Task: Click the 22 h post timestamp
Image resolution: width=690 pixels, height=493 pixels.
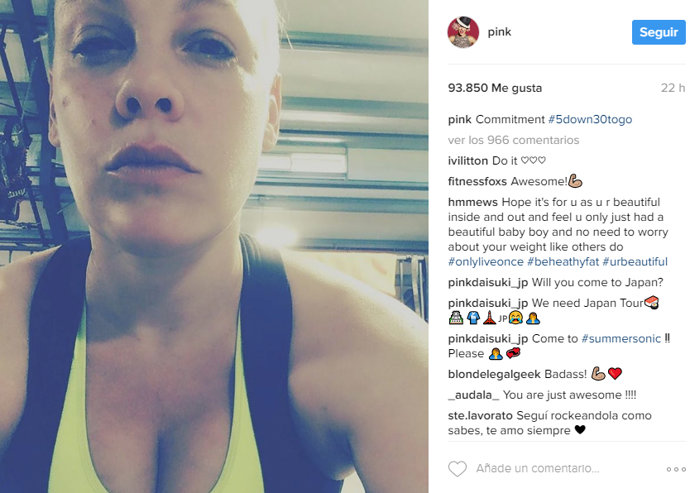Action: [673, 88]
